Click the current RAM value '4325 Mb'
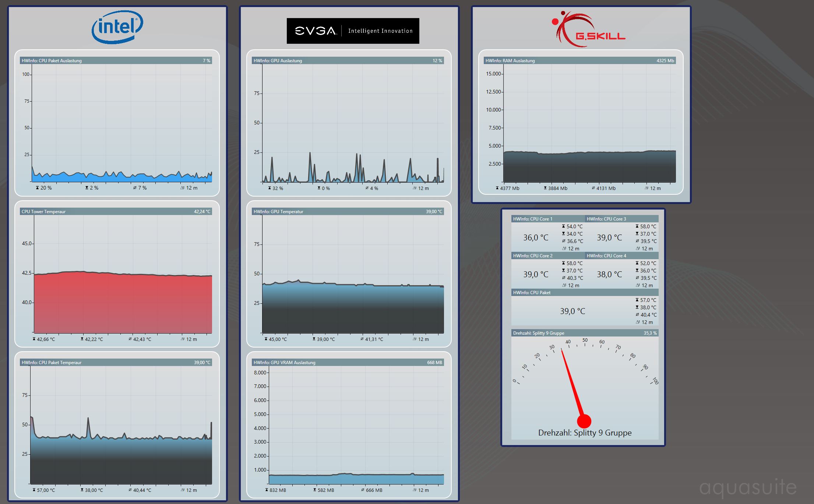The height and width of the screenshot is (504, 814). point(665,61)
